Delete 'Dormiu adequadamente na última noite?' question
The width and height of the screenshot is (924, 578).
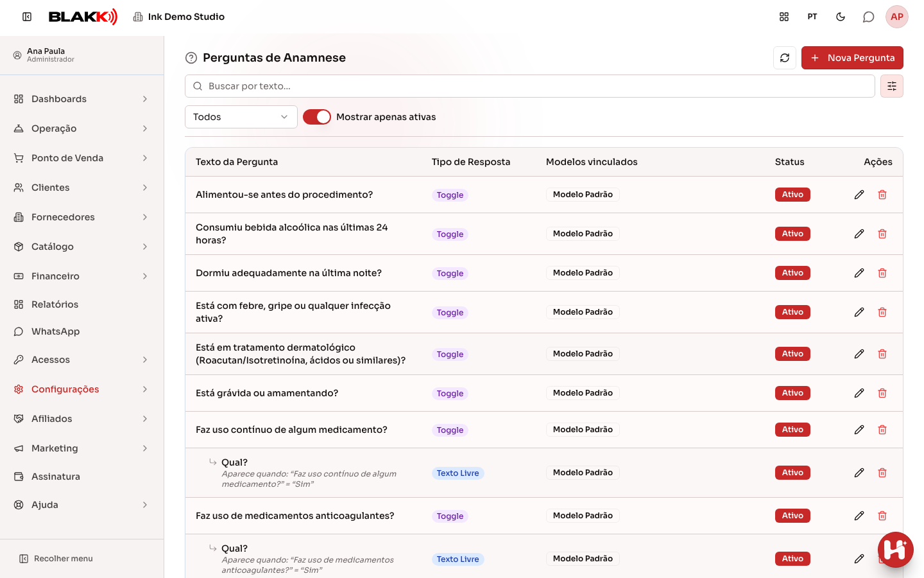point(882,273)
